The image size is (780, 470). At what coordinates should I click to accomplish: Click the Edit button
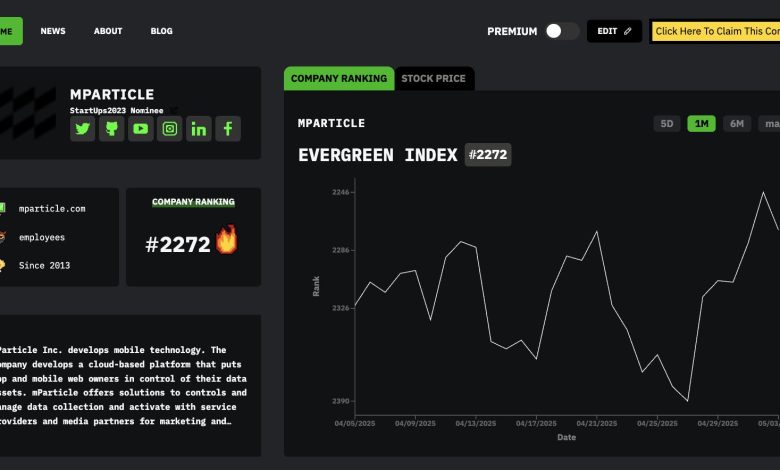coord(614,31)
